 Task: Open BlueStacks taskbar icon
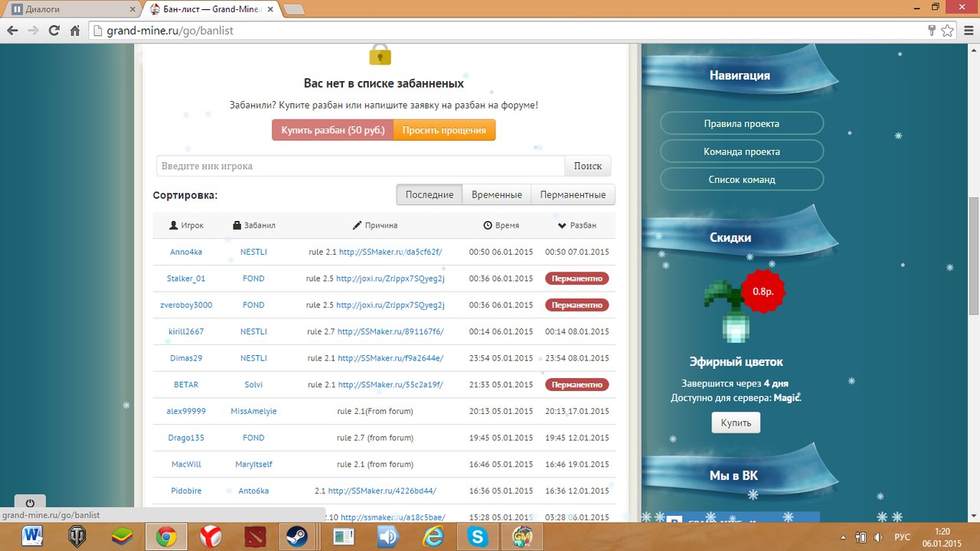122,536
